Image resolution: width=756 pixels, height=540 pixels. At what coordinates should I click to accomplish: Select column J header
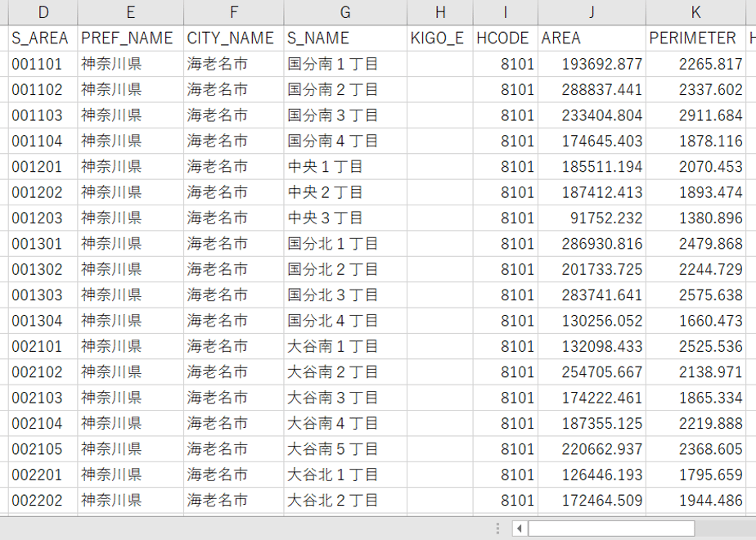tap(592, 12)
